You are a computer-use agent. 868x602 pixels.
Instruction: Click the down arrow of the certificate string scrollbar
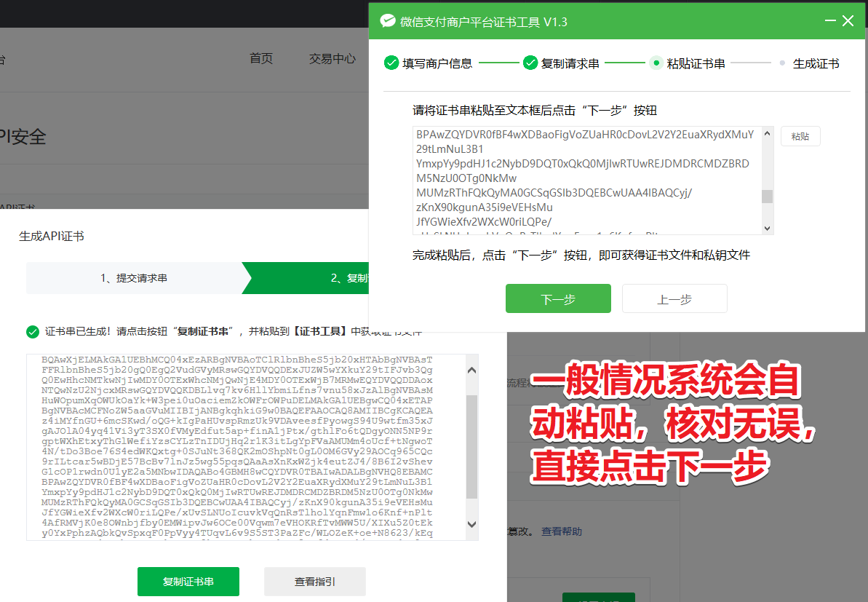(471, 524)
